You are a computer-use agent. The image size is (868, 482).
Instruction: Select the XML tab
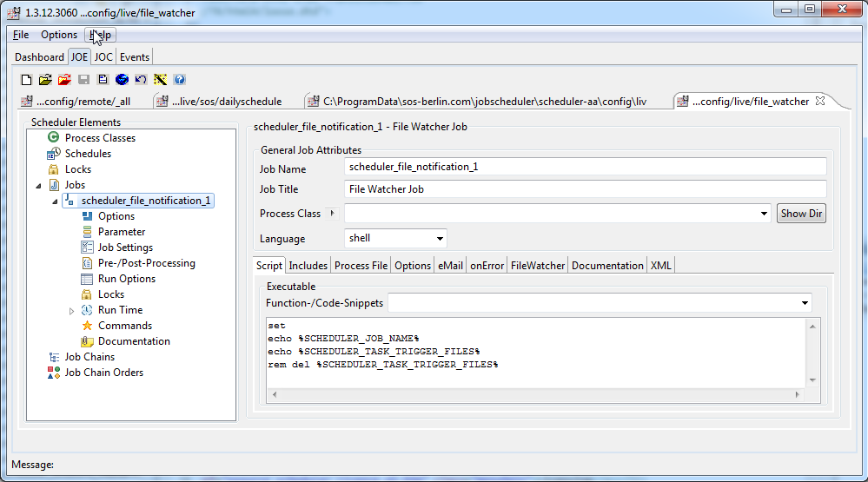[661, 266]
